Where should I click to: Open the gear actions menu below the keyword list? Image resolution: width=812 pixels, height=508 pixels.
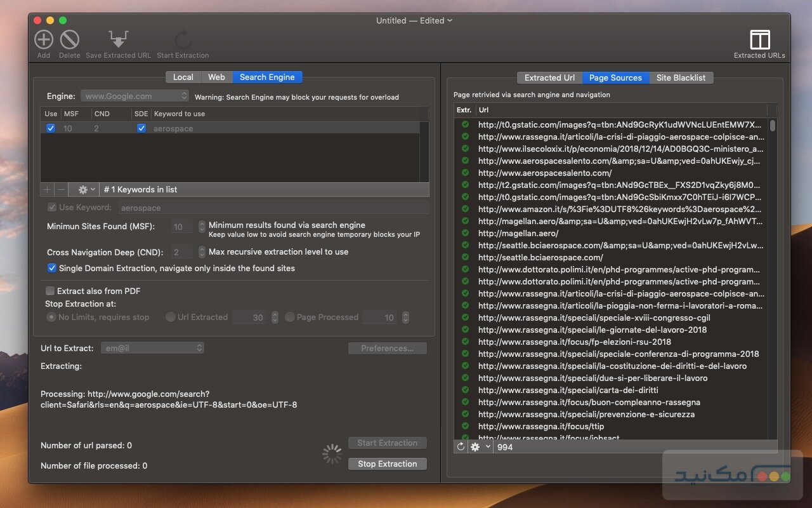[x=83, y=189]
